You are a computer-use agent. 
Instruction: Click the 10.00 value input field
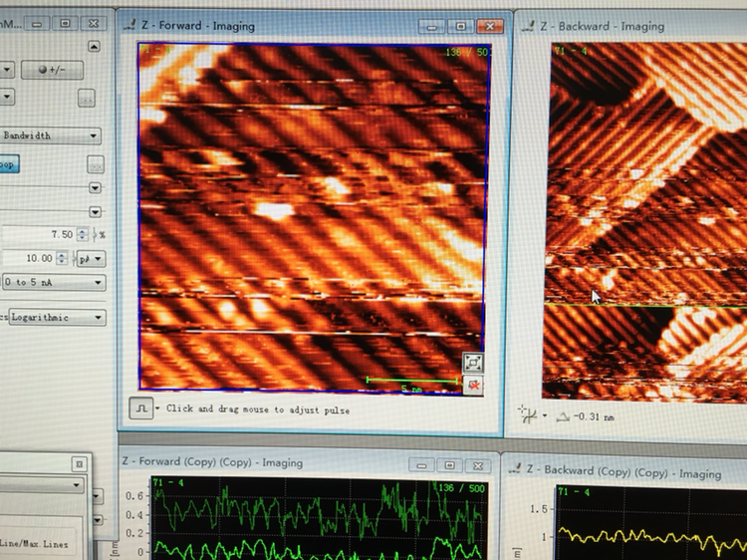30,258
